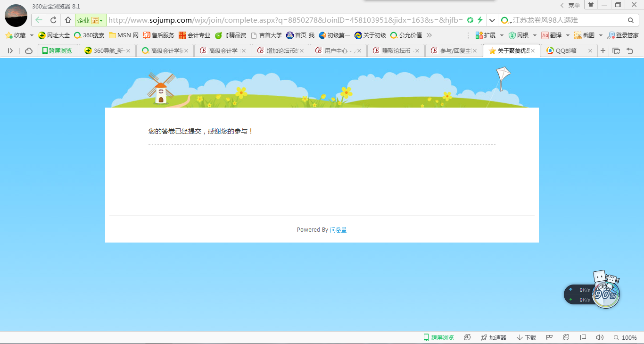Expand the 收藏 dropdown arrow
The height and width of the screenshot is (344, 644).
(x=32, y=35)
